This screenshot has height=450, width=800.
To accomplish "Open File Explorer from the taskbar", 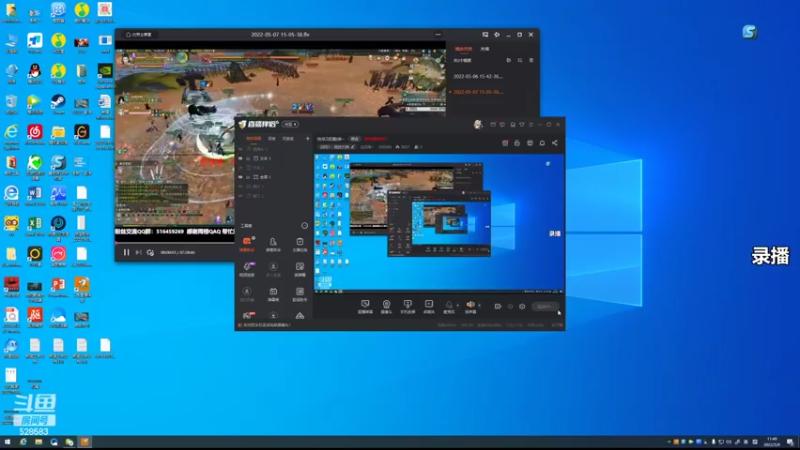I will (38, 442).
